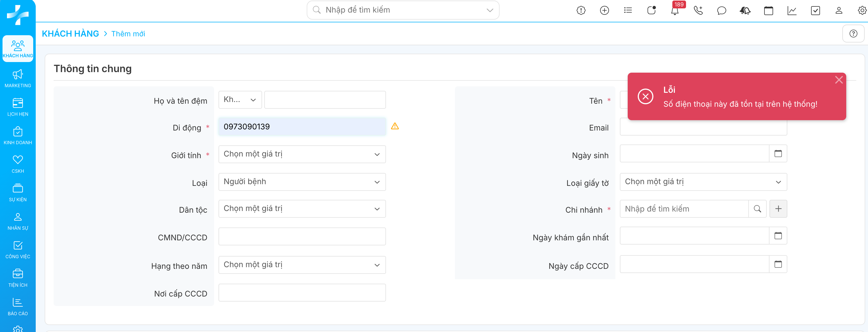Expand the Giới tính dropdown
Screen dimensions: 868x332
pyautogui.click(x=302, y=155)
